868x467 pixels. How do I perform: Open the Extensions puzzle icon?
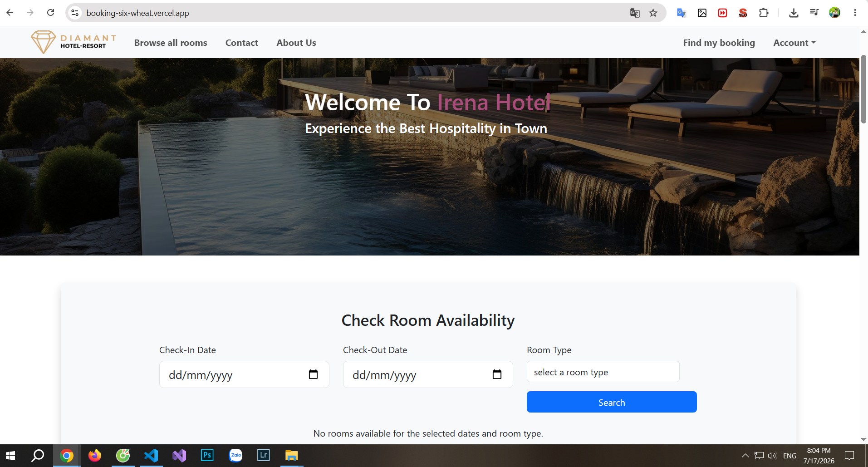764,13
